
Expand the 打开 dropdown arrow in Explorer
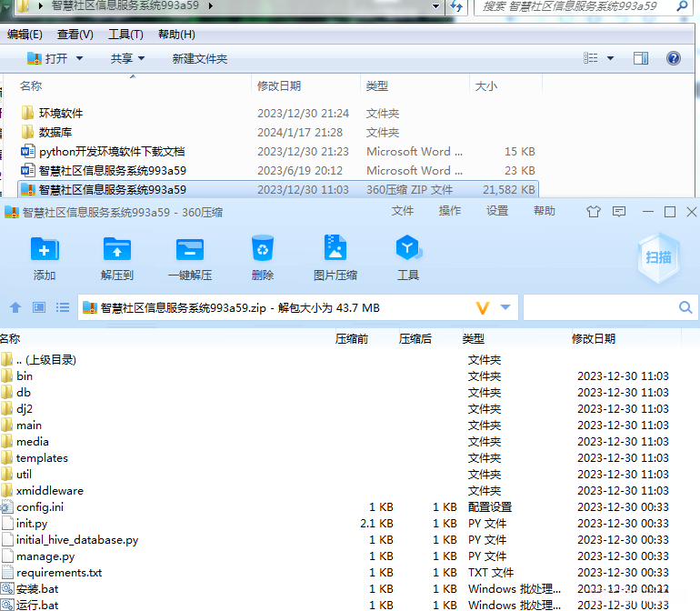[x=79, y=58]
